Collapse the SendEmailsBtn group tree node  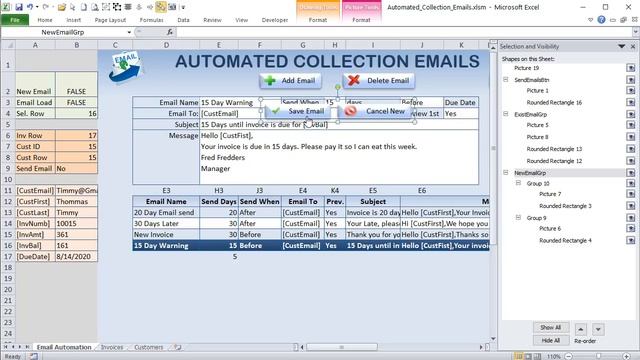tap(506, 80)
